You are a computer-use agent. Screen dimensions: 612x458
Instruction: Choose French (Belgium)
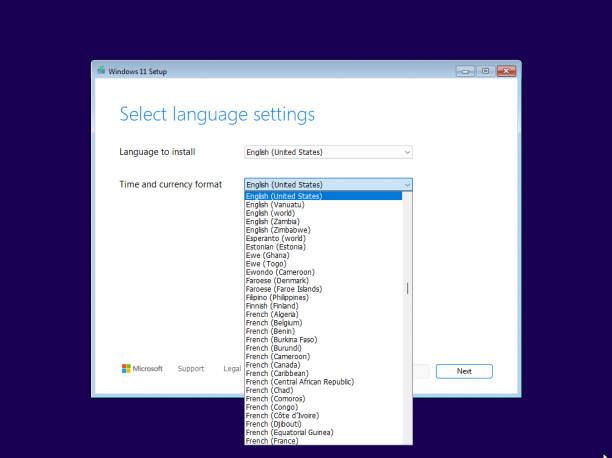point(323,323)
